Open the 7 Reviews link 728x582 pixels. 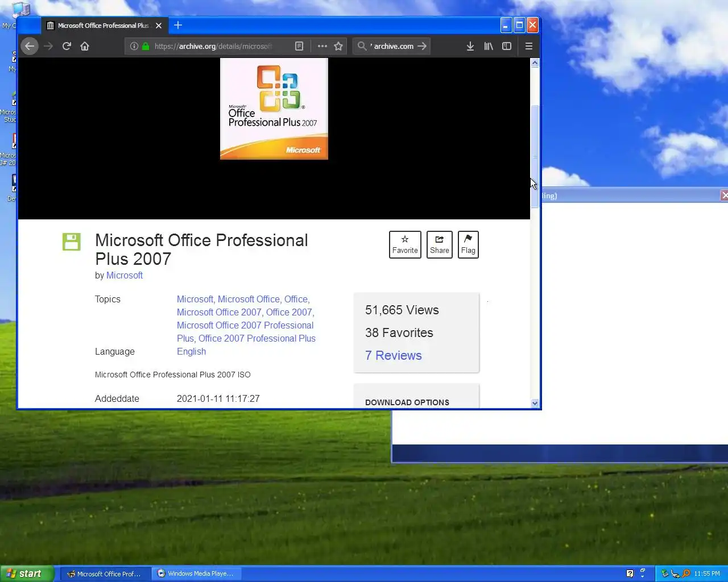pos(394,355)
